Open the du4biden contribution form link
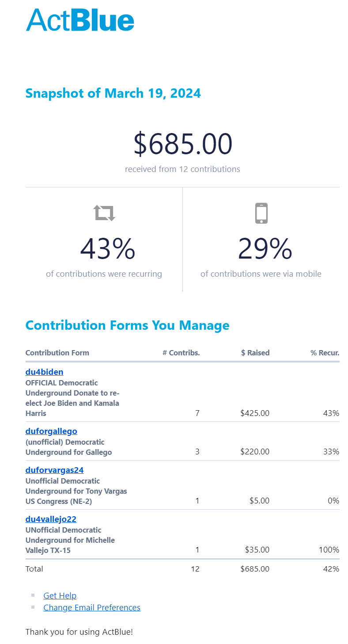This screenshot has height=644, width=348. click(44, 372)
